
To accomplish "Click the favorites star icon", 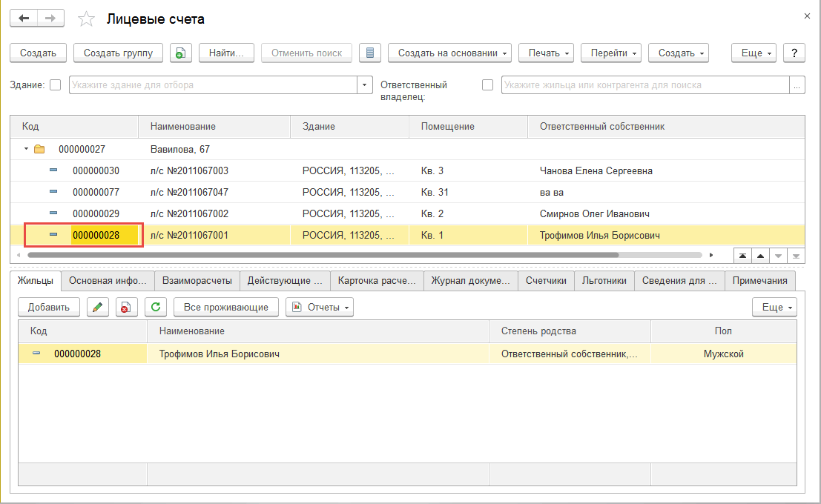I will pyautogui.click(x=87, y=19).
